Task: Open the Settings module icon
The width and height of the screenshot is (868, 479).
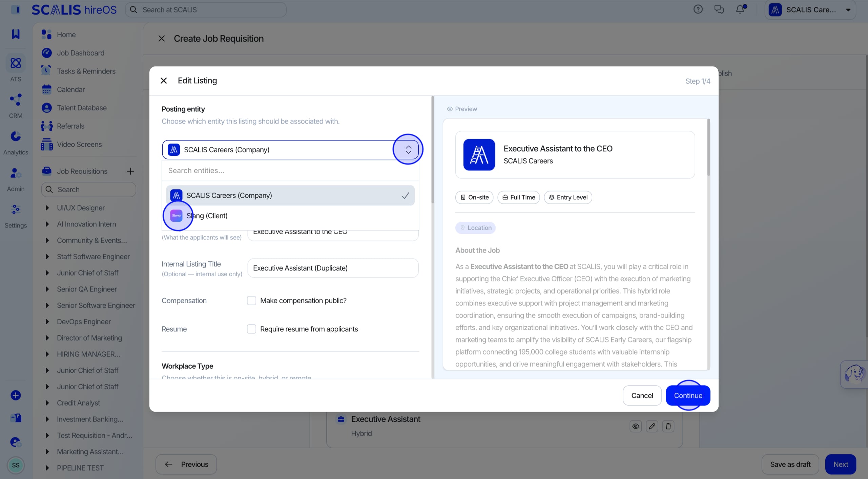Action: coord(16,210)
